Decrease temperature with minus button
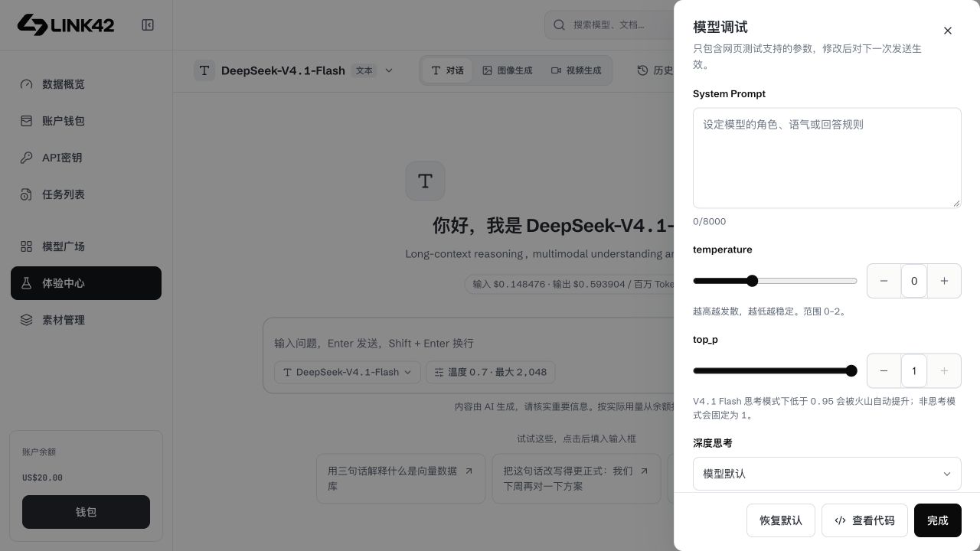 884,281
